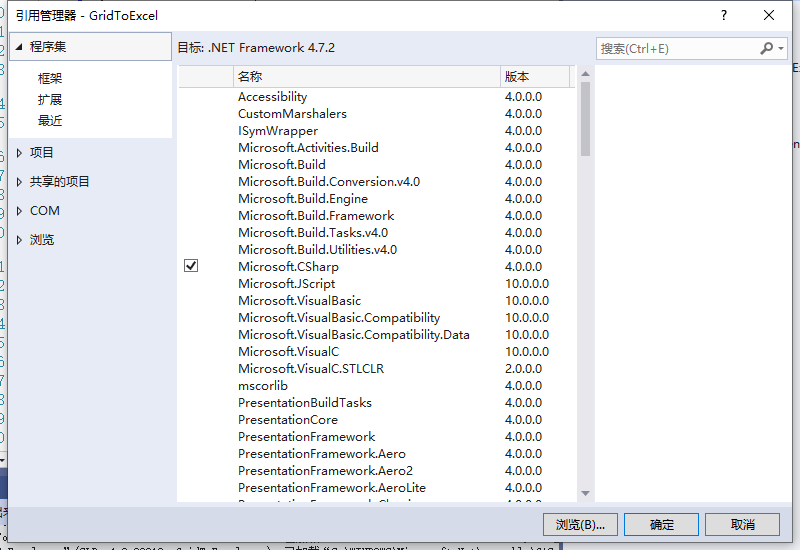The width and height of the screenshot is (800, 550).
Task: Sort by the 名称 column header
Action: point(367,77)
